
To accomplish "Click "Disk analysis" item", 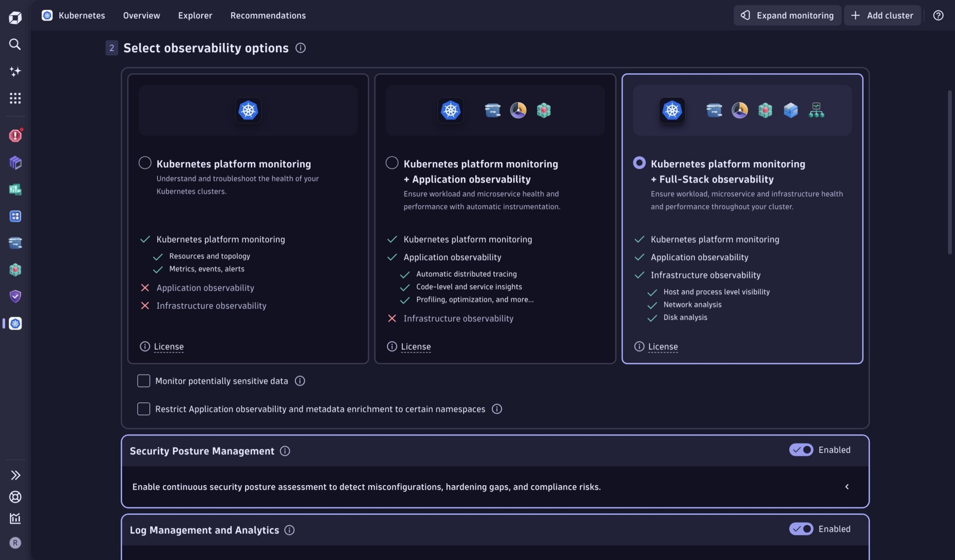I will click(685, 317).
